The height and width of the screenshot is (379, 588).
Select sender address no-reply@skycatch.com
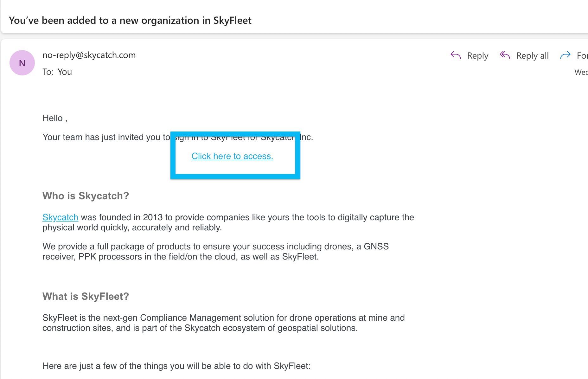(x=89, y=55)
